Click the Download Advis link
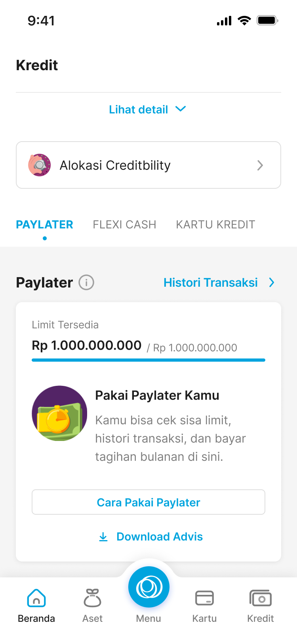Image resolution: width=297 pixels, height=644 pixels. click(x=160, y=537)
